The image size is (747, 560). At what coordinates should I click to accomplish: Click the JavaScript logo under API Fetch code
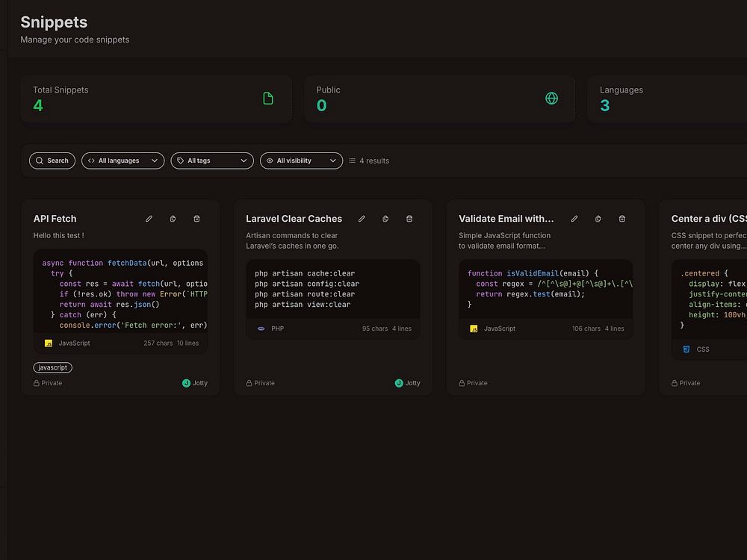click(x=49, y=343)
